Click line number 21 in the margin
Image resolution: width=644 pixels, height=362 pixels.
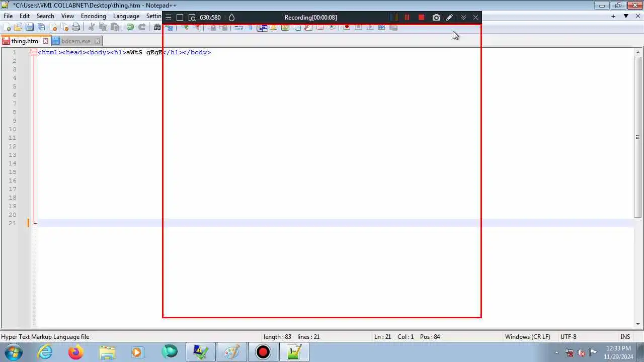[12, 223]
